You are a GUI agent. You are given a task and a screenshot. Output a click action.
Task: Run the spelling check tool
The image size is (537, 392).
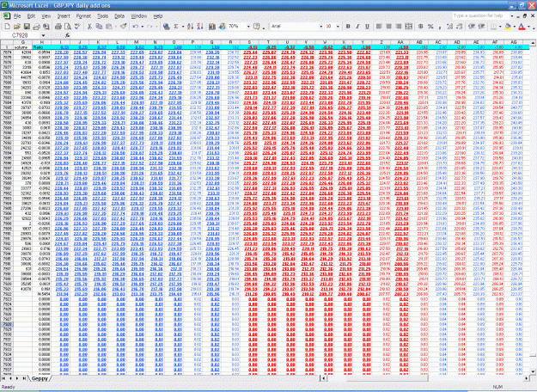pos(77,27)
